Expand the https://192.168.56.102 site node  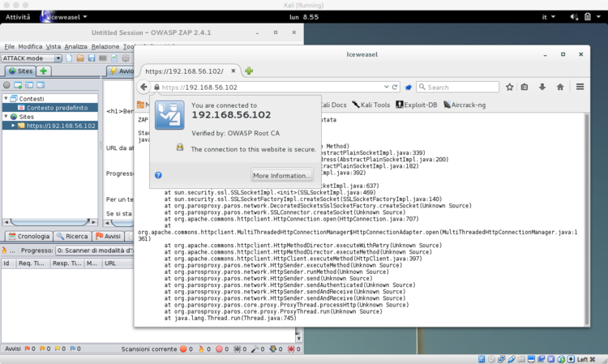point(13,126)
